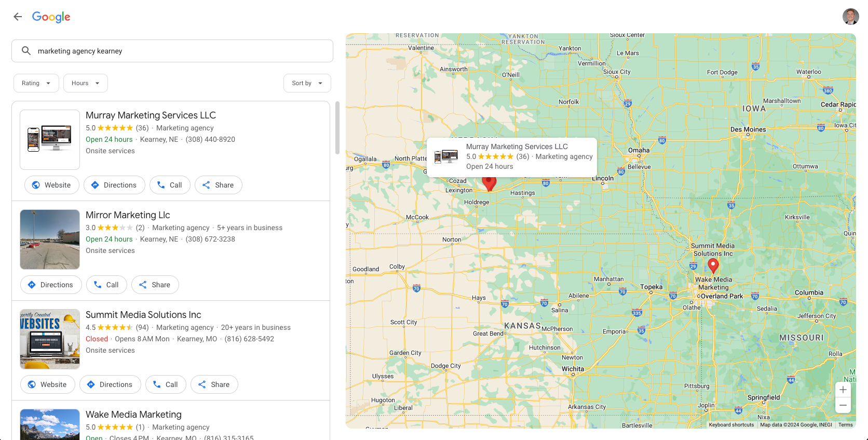Open Wake Media Marketing listing title
The height and width of the screenshot is (440, 868).
[133, 415]
